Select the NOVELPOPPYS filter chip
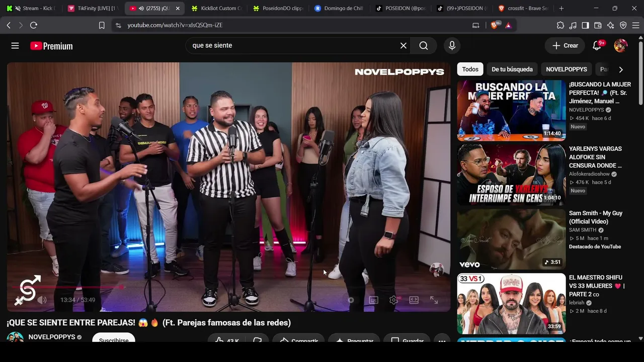 tap(567, 69)
